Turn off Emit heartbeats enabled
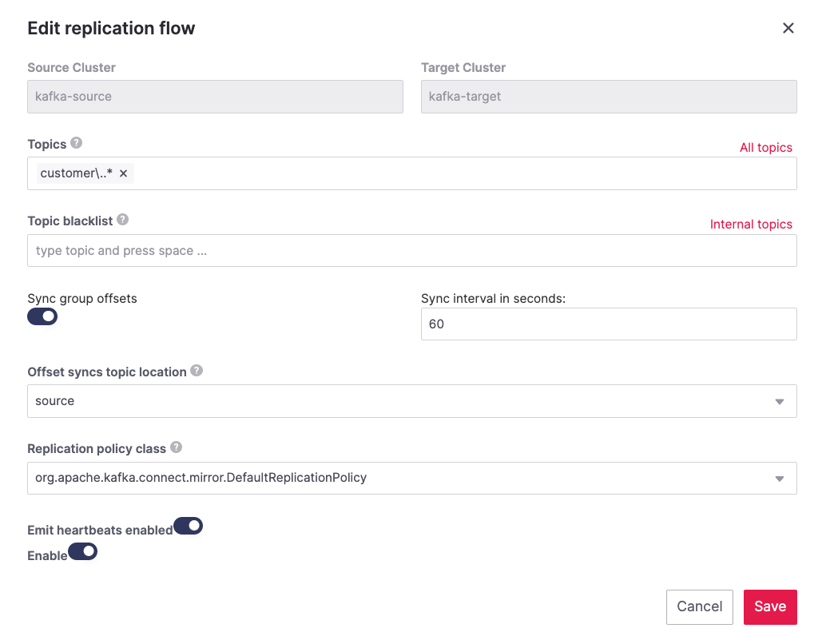 coord(189,526)
